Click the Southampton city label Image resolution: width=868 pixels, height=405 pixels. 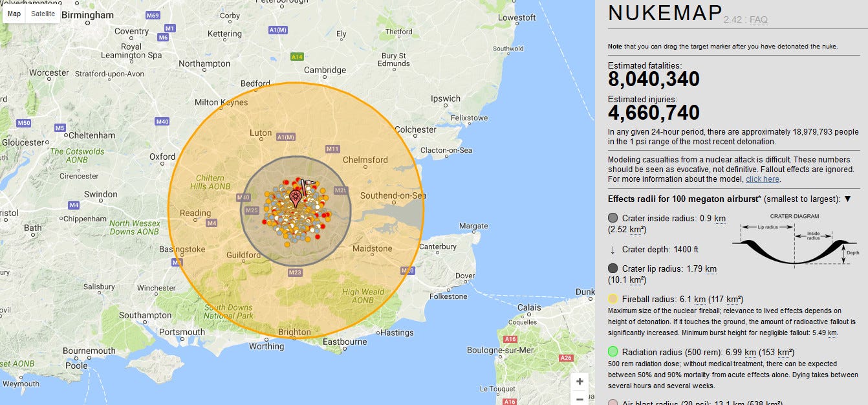(x=146, y=316)
